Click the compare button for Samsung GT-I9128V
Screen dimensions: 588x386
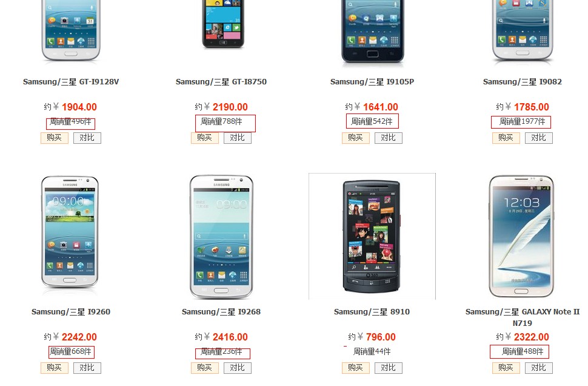[87, 138]
